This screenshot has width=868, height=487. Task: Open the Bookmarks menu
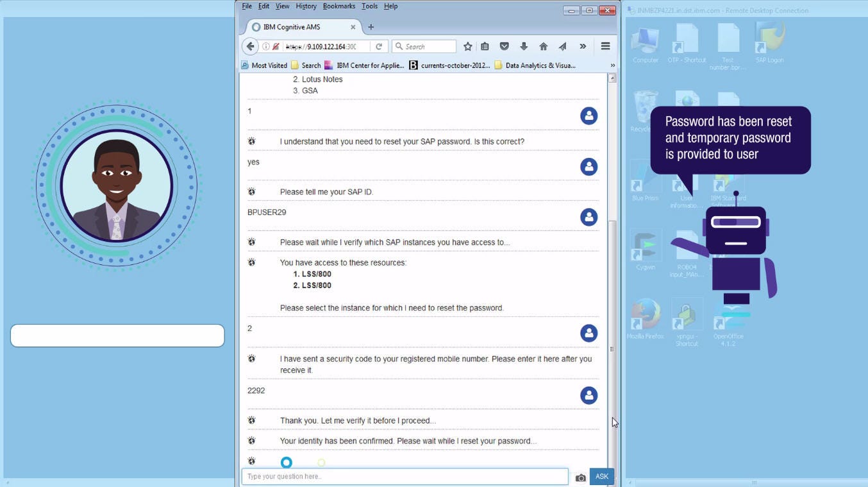click(338, 6)
